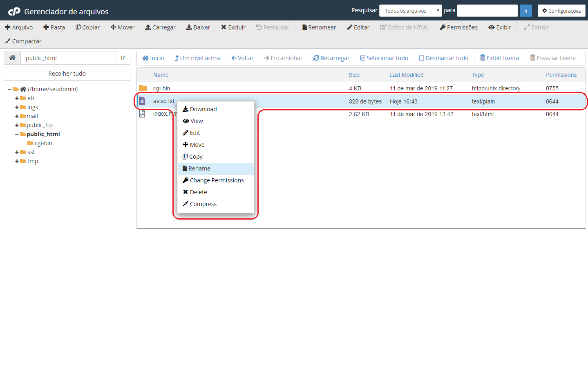Click Um nível acima
Screen dimensions: 588x368
coord(198,58)
